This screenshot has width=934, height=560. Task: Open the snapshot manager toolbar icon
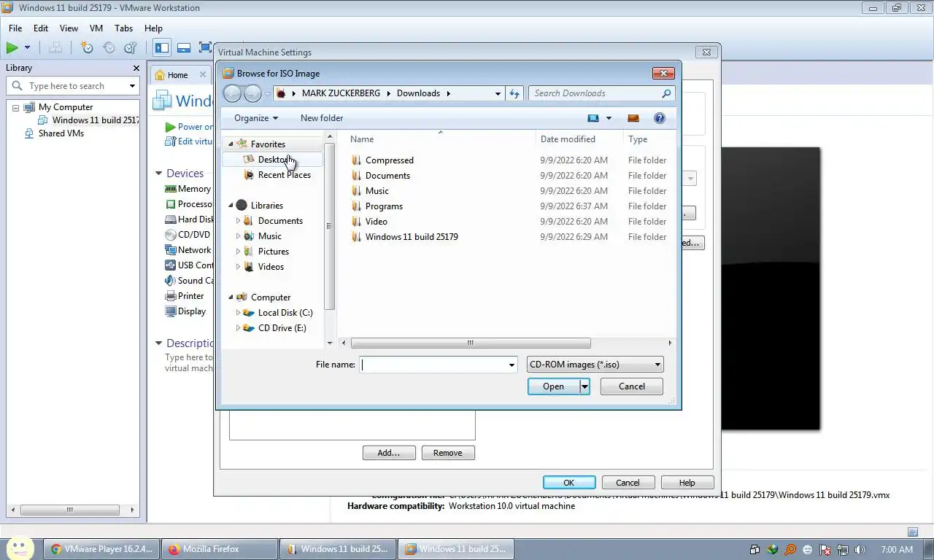coord(131,47)
